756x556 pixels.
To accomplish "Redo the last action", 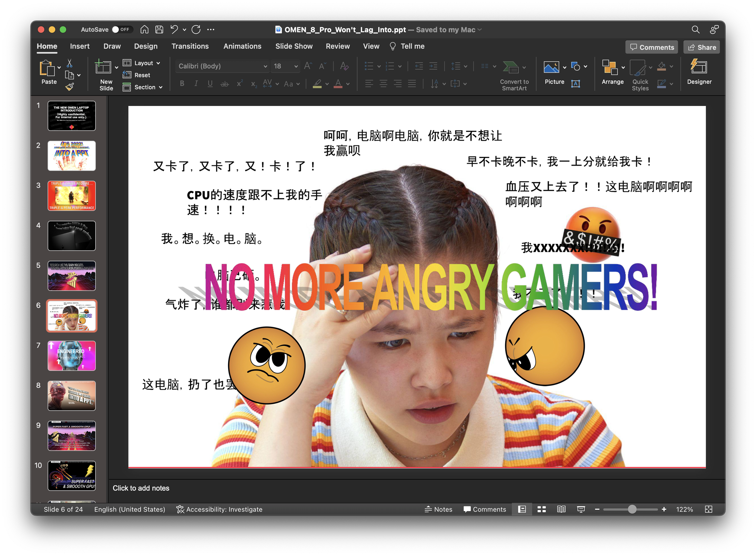I will [x=196, y=30].
